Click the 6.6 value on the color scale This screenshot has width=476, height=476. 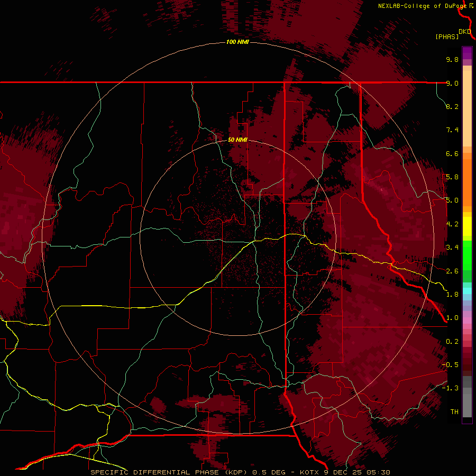coord(452,153)
